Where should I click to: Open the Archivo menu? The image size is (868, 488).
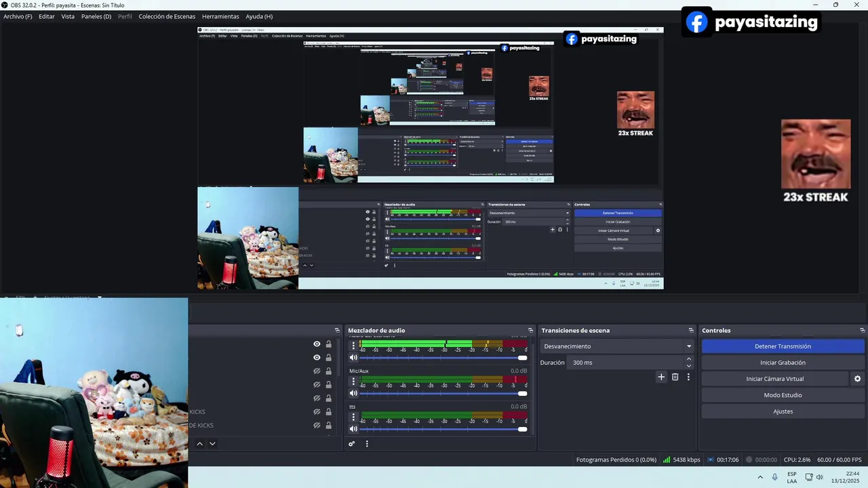point(18,16)
